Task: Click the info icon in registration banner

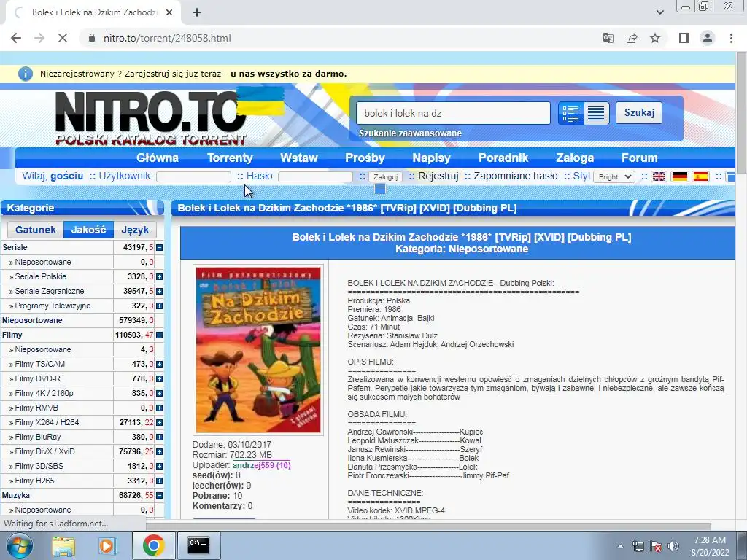Action: [26, 74]
